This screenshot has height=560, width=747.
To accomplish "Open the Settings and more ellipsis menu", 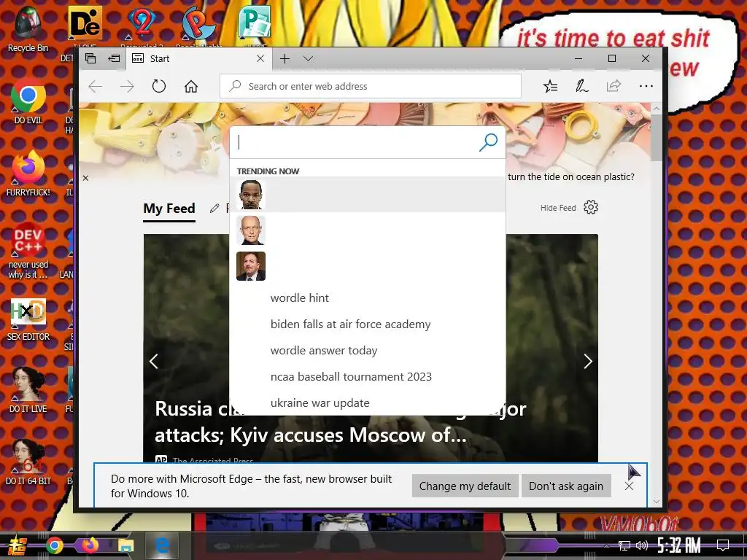I will 646,86.
